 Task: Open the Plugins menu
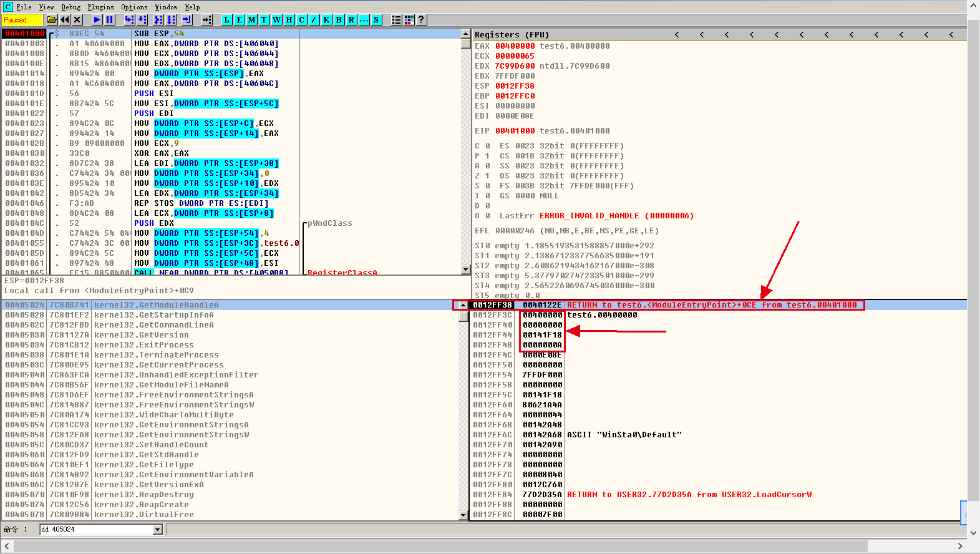tap(100, 7)
